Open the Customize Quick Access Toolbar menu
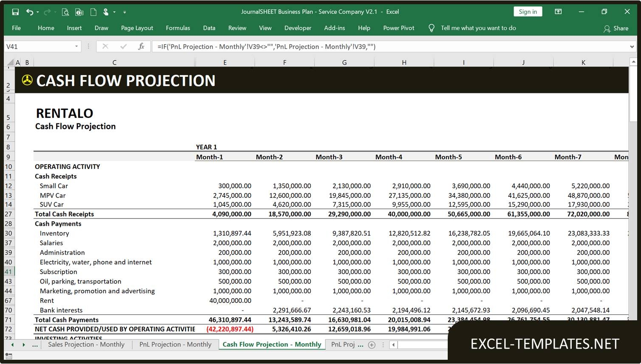Viewport: 641px width, 364px height. pos(124,12)
